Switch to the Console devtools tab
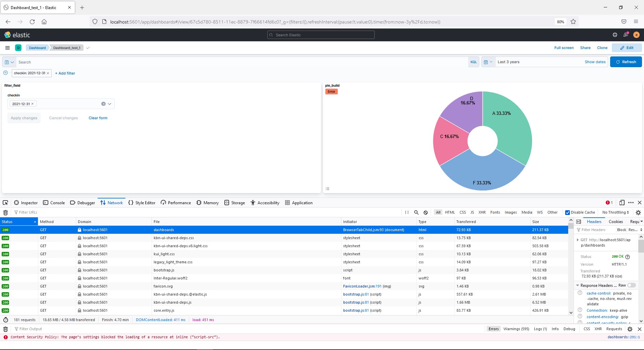 54,203
